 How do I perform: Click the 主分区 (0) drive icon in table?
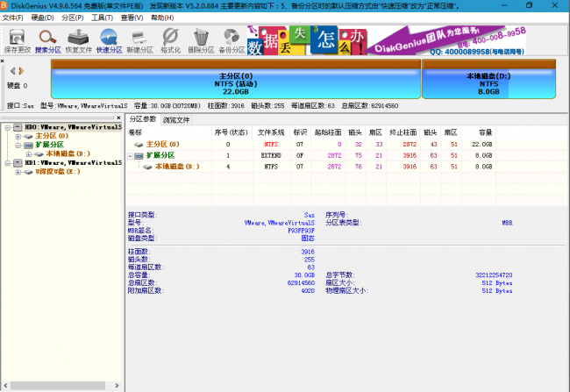tap(139, 145)
